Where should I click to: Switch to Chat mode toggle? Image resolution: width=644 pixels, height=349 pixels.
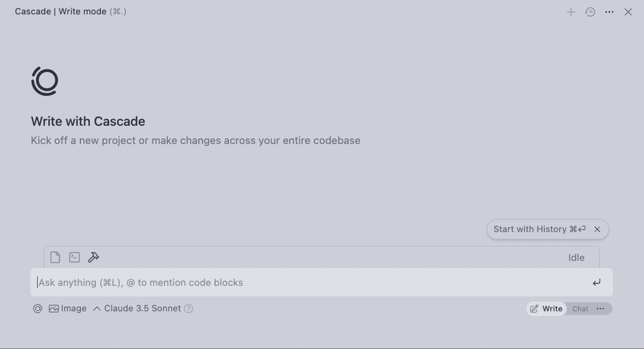[580, 309]
